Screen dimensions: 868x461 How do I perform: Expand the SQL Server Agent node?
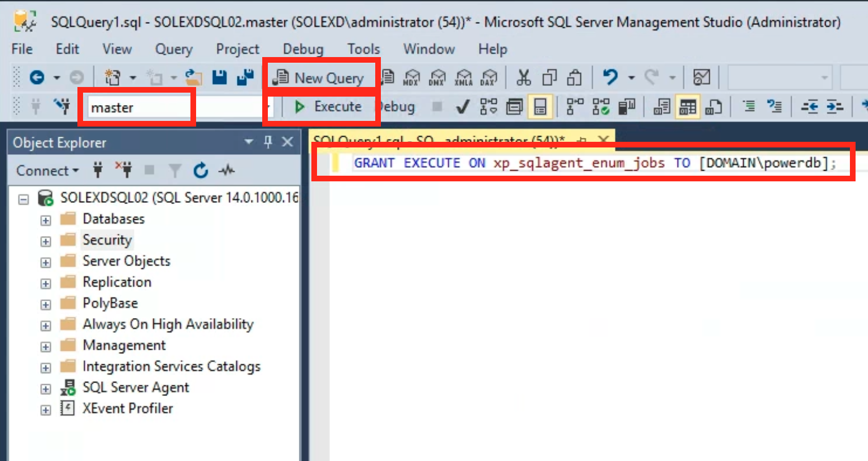click(46, 388)
